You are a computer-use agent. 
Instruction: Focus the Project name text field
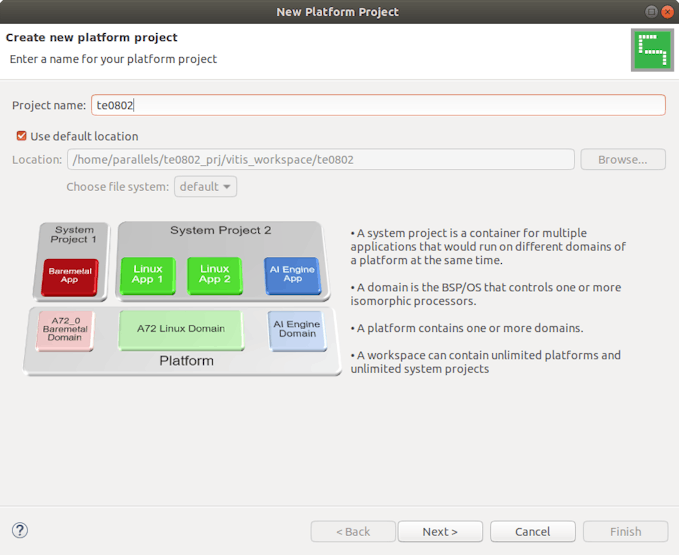click(x=378, y=105)
